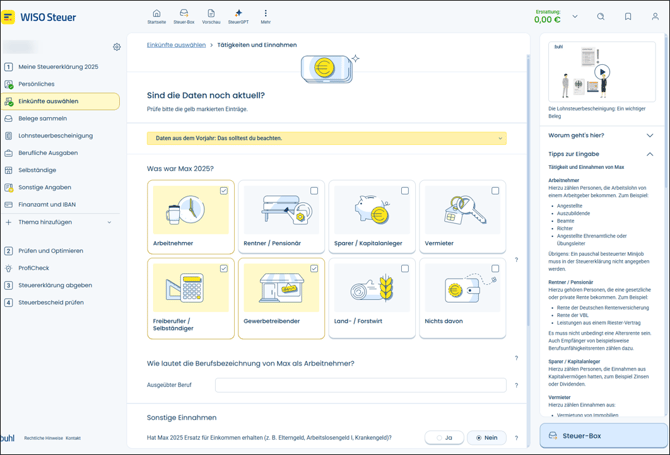The width and height of the screenshot is (670, 455).
Task: Open Meine Steuererklärung 2025 step
Action: point(60,67)
